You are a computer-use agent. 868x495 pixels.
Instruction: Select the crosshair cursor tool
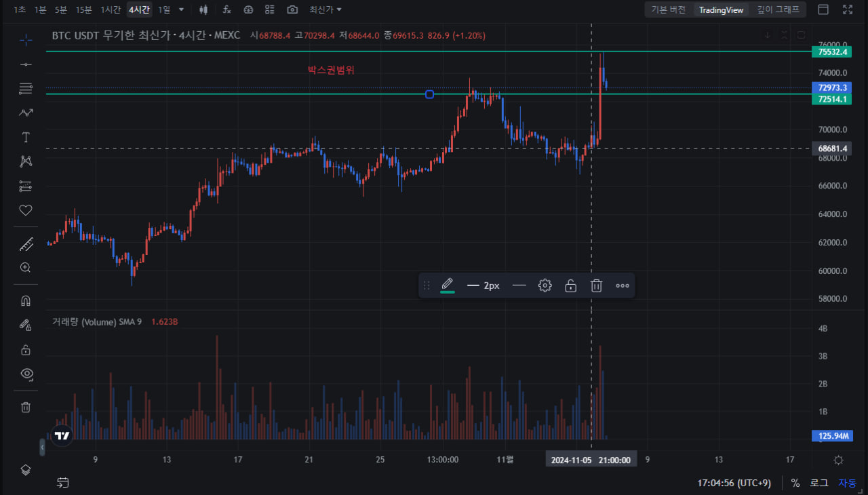[x=26, y=39]
